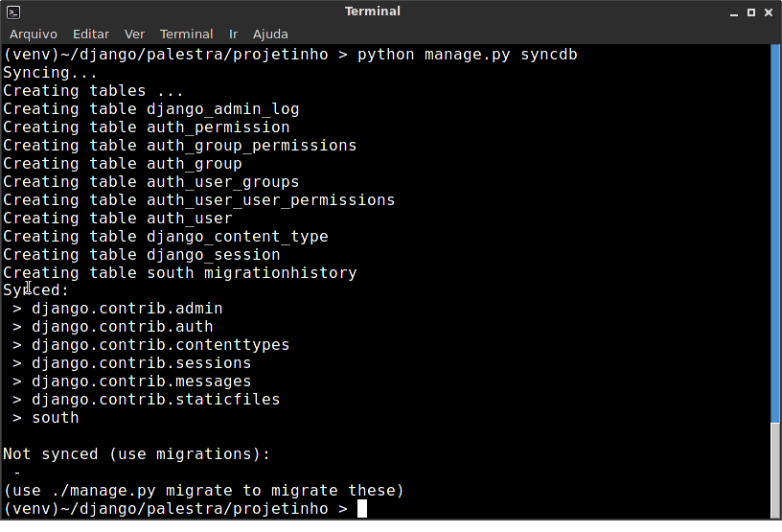Viewport: 782px width, 532px height.
Task: Click the 'django_content_type' table line
Action: point(166,237)
